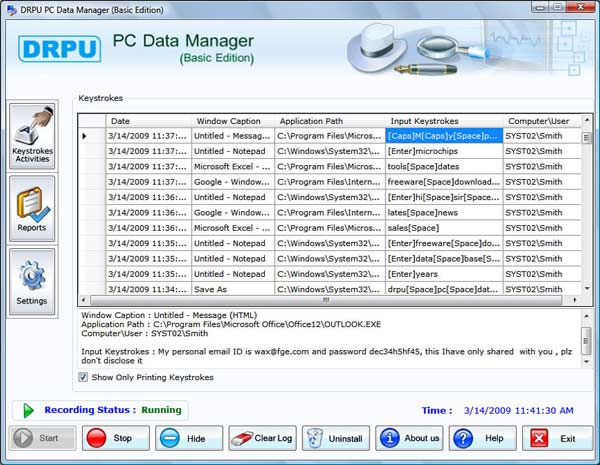
Task: Select cell 'tools[Space]dates'
Action: (444, 166)
